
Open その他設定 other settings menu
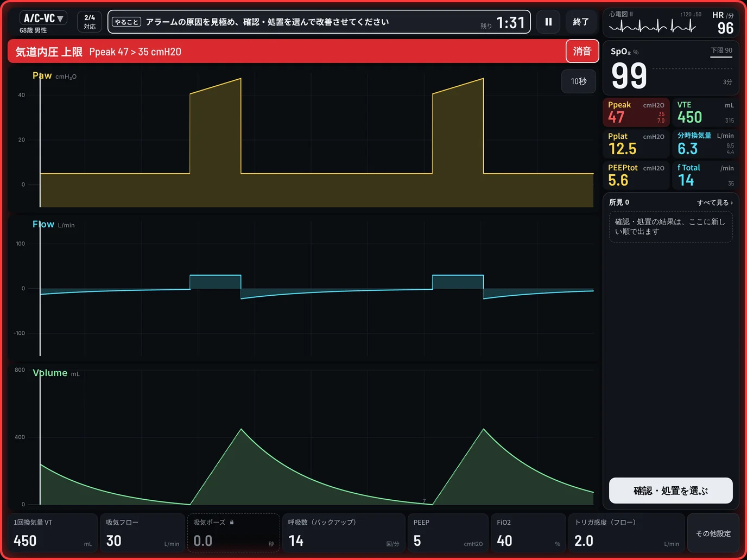coord(713,533)
